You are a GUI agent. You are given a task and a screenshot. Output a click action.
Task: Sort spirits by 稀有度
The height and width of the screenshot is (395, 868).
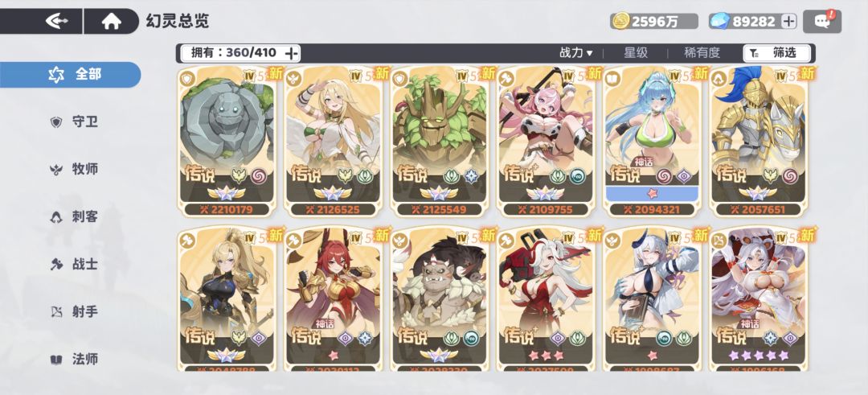pos(702,53)
